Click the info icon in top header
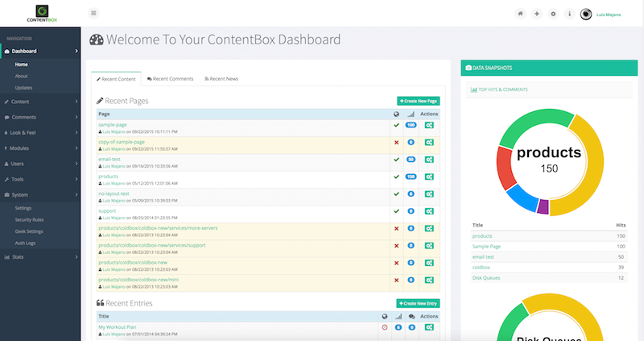 tap(569, 14)
